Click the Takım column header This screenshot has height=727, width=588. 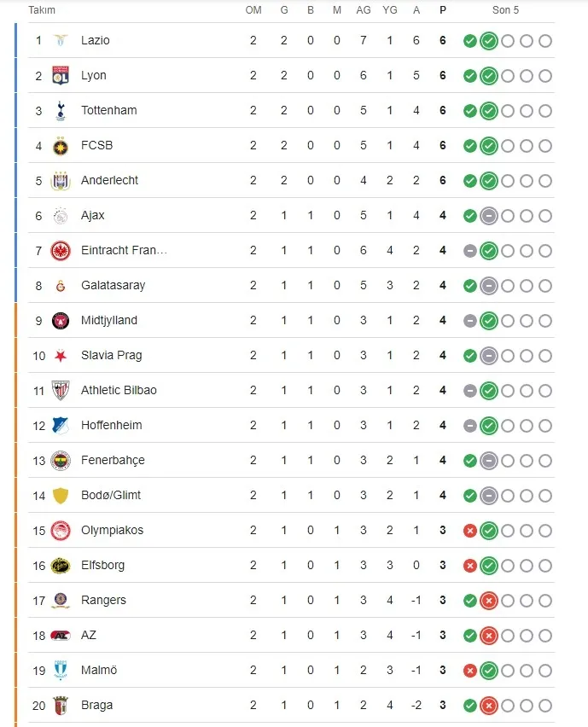(x=42, y=10)
